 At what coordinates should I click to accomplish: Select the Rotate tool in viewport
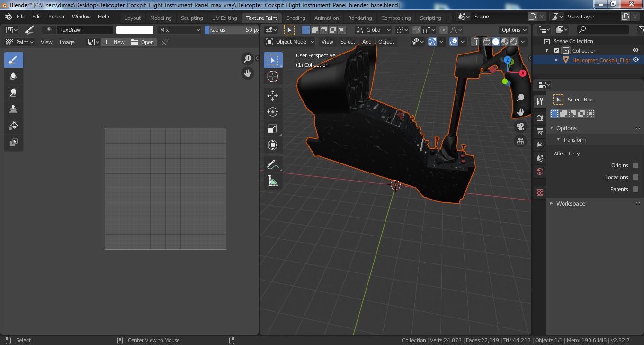pyautogui.click(x=273, y=112)
